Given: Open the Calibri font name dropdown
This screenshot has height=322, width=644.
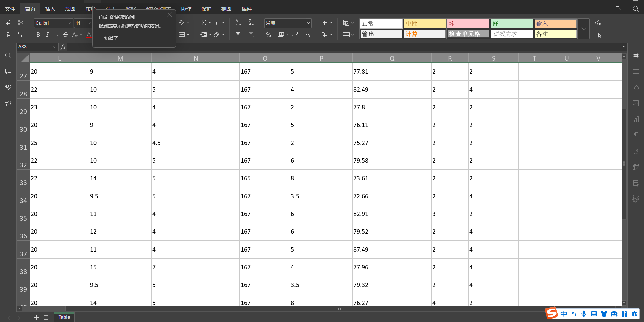Looking at the screenshot, I should 70,23.
